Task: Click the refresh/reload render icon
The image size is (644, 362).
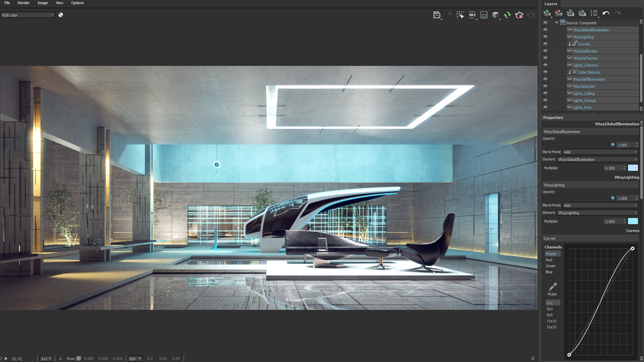Action: [507, 15]
